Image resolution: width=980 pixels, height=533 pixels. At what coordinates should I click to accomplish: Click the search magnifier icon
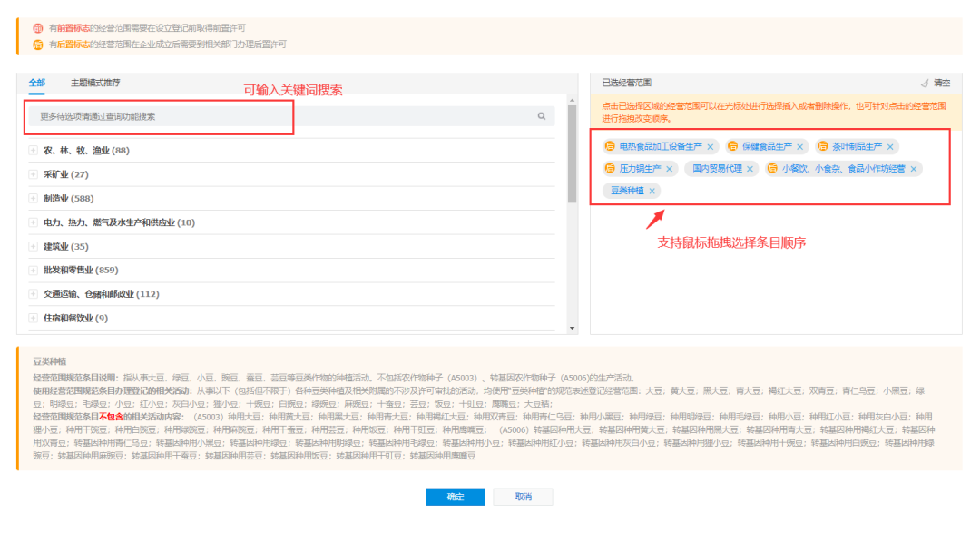pyautogui.click(x=541, y=116)
